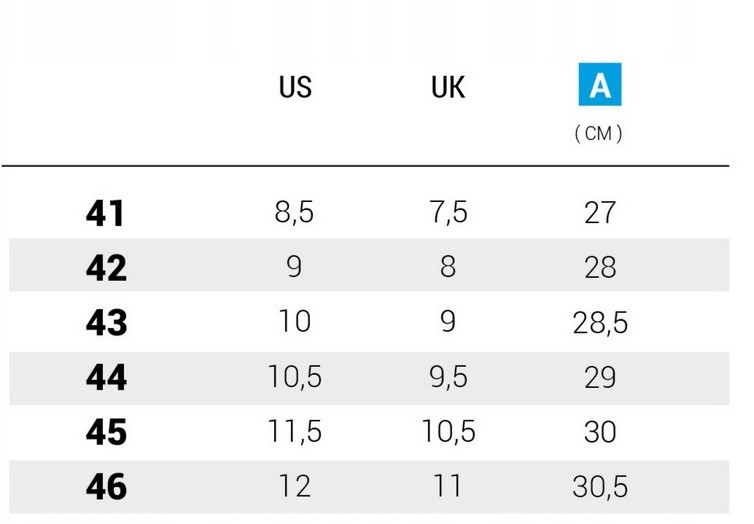
Task: Select size 43 row label
Action: (106, 323)
